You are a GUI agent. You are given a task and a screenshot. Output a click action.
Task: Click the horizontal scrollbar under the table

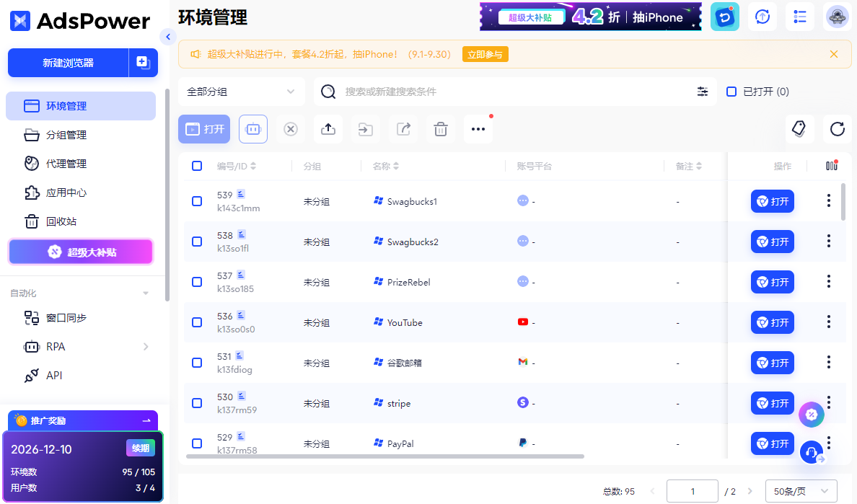coord(384,456)
